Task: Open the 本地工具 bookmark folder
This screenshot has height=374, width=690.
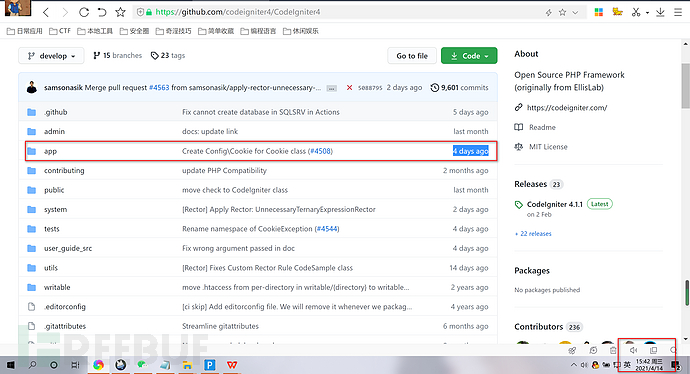Action: pos(95,31)
